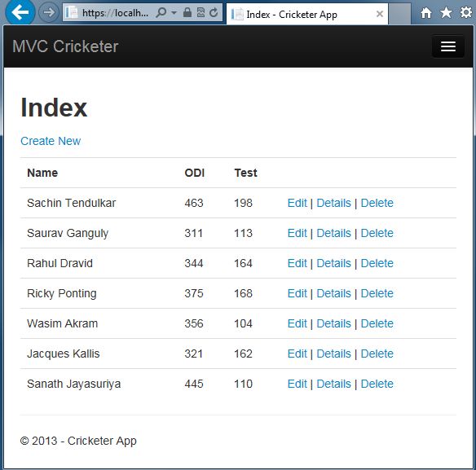Open the MVC Cricketer brand link
Image resolution: width=476 pixels, height=470 pixels.
(x=65, y=46)
